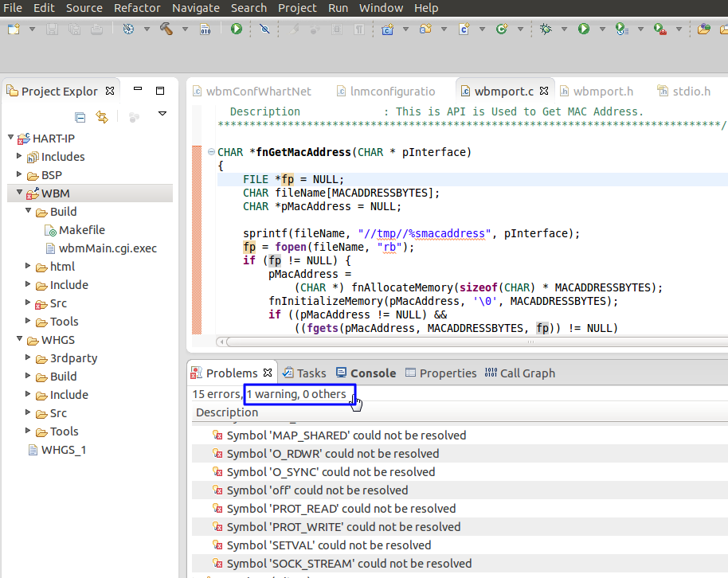This screenshot has width=728, height=578.
Task: Select the 'MAP_SHARED' could not be resolved error
Action: 346,435
